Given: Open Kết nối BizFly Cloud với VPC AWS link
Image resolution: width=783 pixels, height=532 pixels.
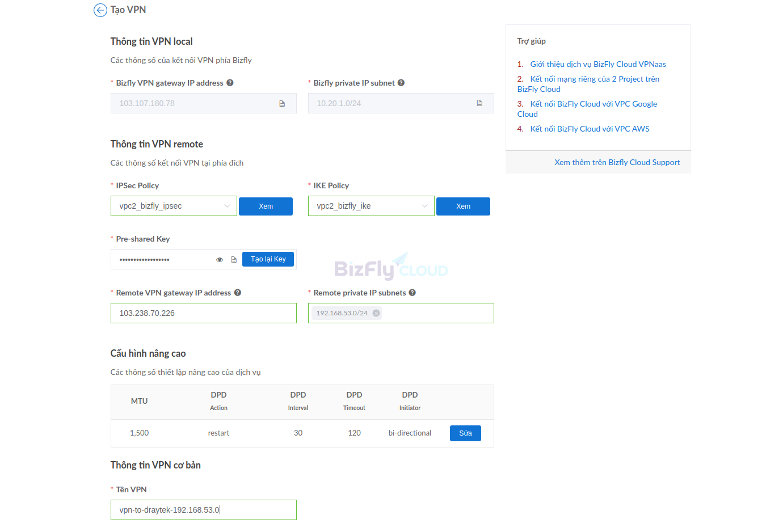Looking at the screenshot, I should (x=590, y=129).
